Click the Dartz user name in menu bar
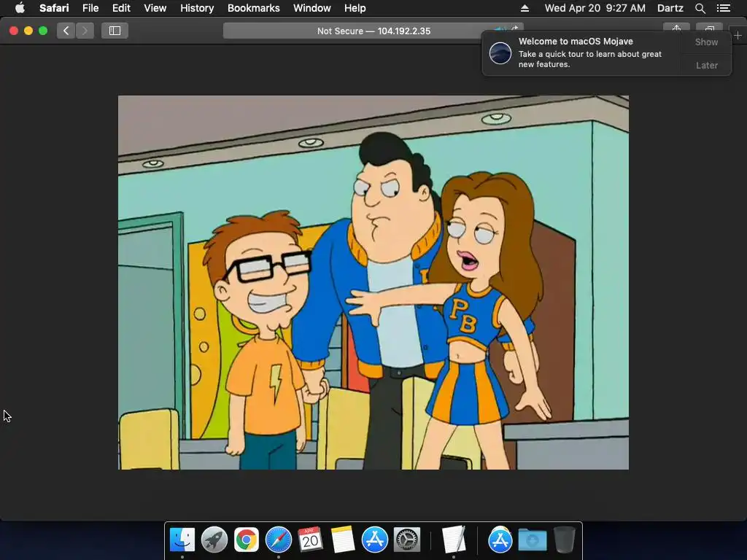This screenshot has height=560, width=747. [x=670, y=8]
